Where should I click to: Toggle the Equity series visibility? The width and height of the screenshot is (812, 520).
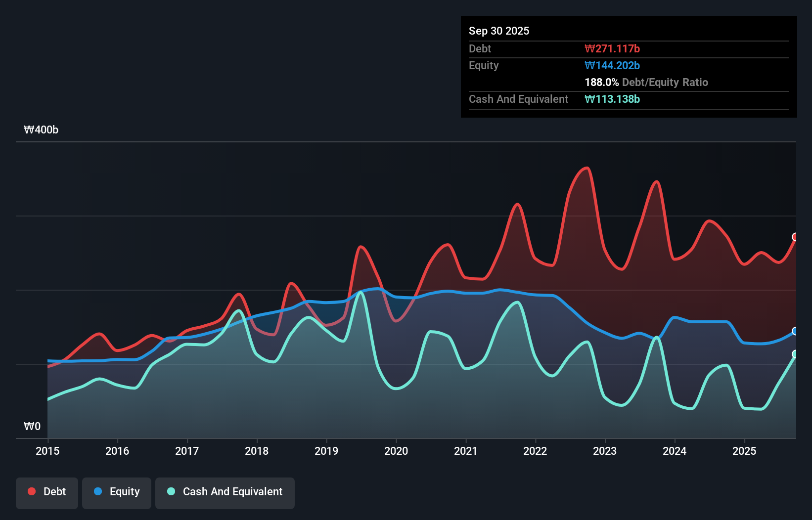click(x=116, y=491)
